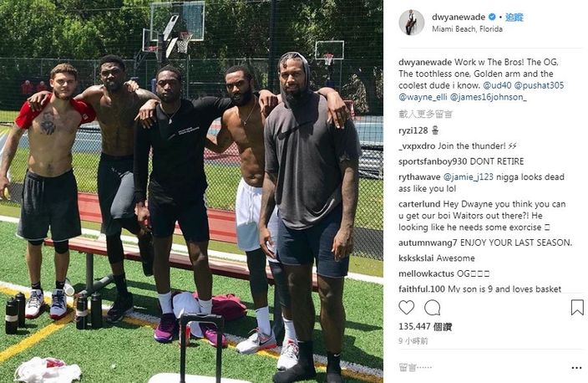
Task: Open the Miami Beach, Florida location link
Action: [467, 29]
